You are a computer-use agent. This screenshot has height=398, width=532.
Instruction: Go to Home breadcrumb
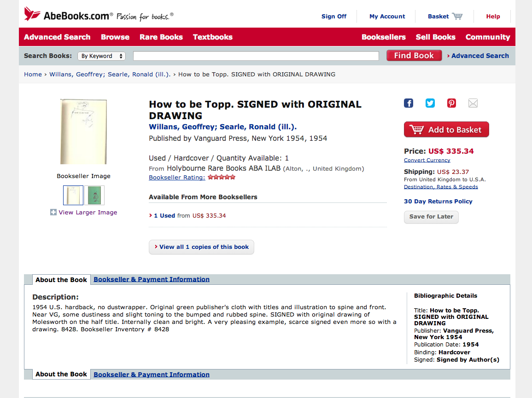pos(33,74)
